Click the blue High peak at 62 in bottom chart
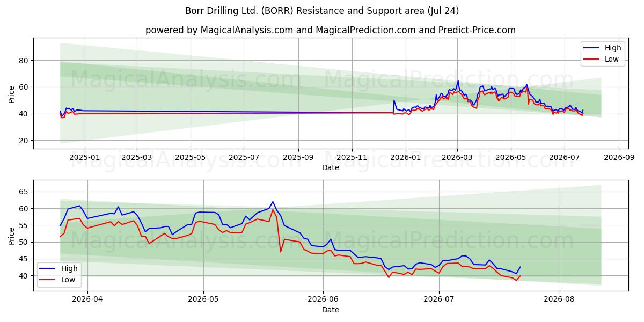Viewport: 644px width, 322px height. 273,202
